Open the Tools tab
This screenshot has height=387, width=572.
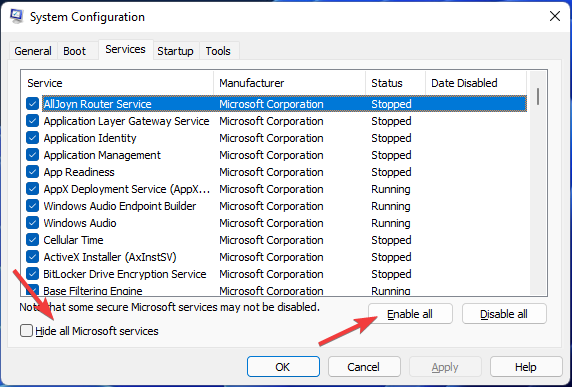coord(218,51)
